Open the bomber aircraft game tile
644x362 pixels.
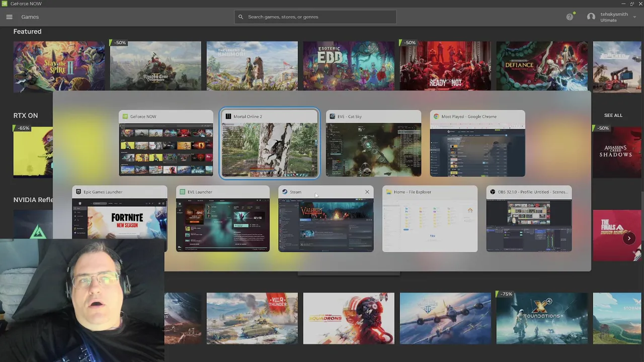click(x=445, y=318)
